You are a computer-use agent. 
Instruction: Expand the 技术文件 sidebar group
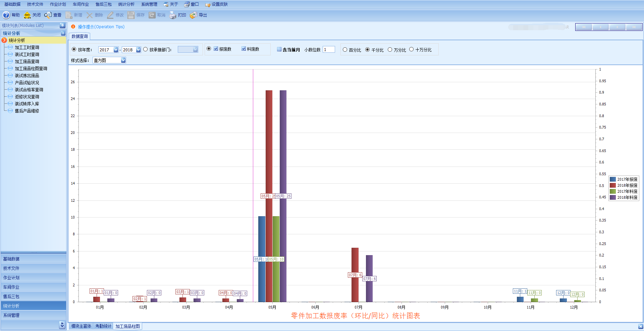[34, 268]
